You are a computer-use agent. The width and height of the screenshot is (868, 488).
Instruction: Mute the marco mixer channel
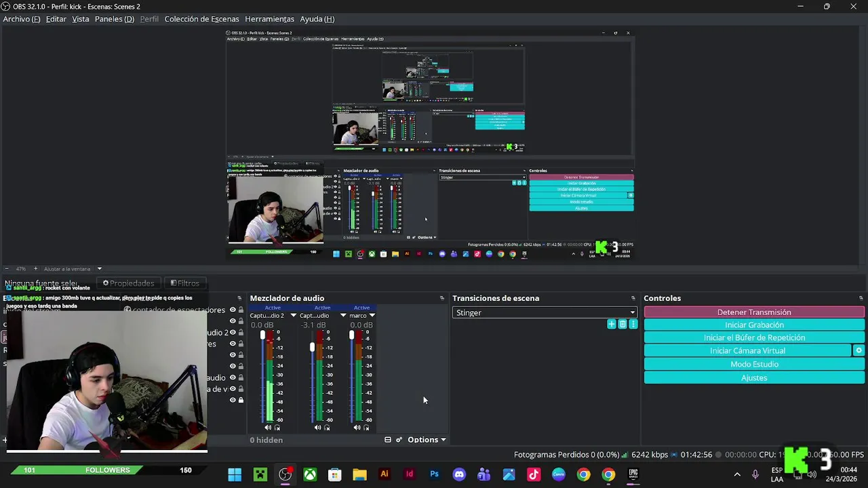point(357,428)
